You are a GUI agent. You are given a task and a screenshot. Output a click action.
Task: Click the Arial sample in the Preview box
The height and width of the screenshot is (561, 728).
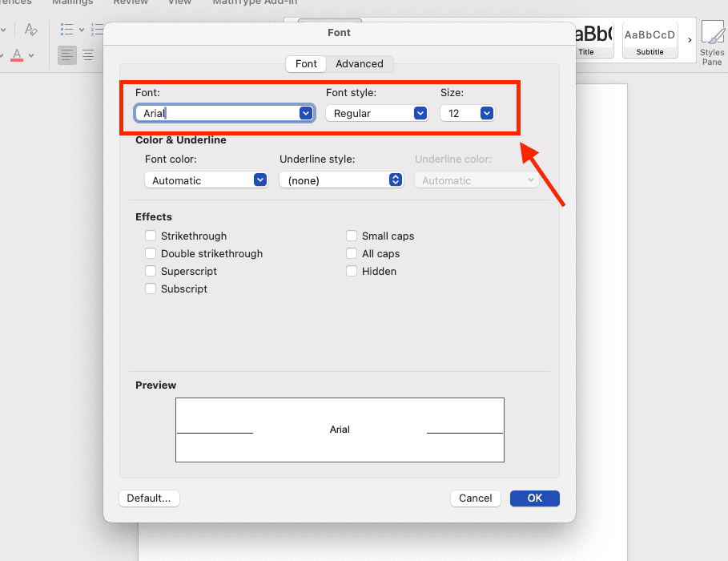pyautogui.click(x=340, y=430)
